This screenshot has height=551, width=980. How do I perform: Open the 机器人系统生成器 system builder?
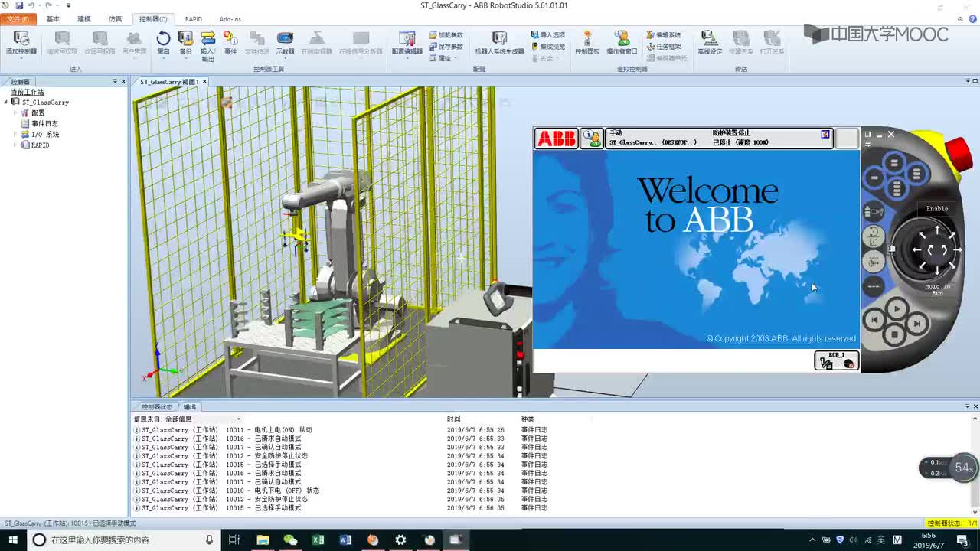tap(499, 43)
